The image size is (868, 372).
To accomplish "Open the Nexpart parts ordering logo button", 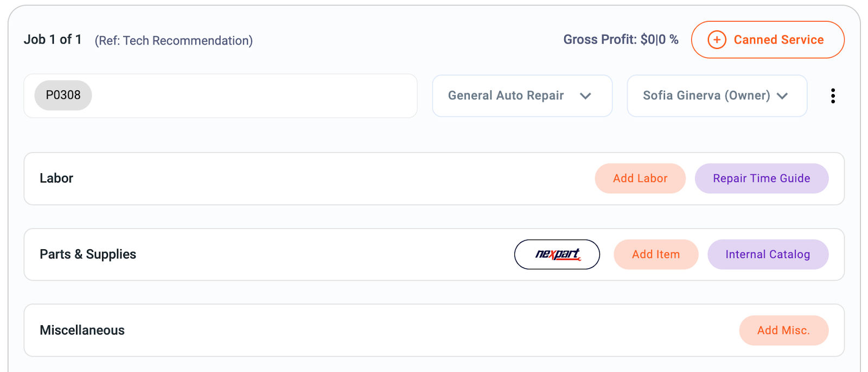I will 557,254.
